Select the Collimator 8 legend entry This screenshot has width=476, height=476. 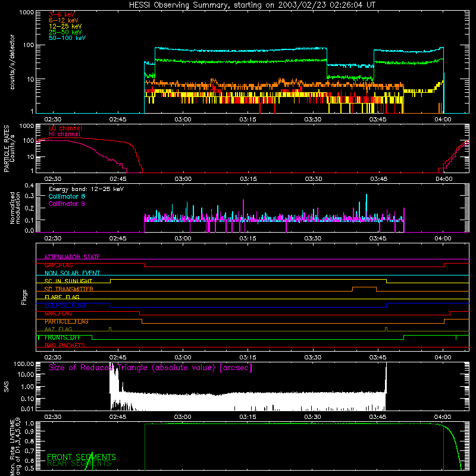pyautogui.click(x=67, y=196)
